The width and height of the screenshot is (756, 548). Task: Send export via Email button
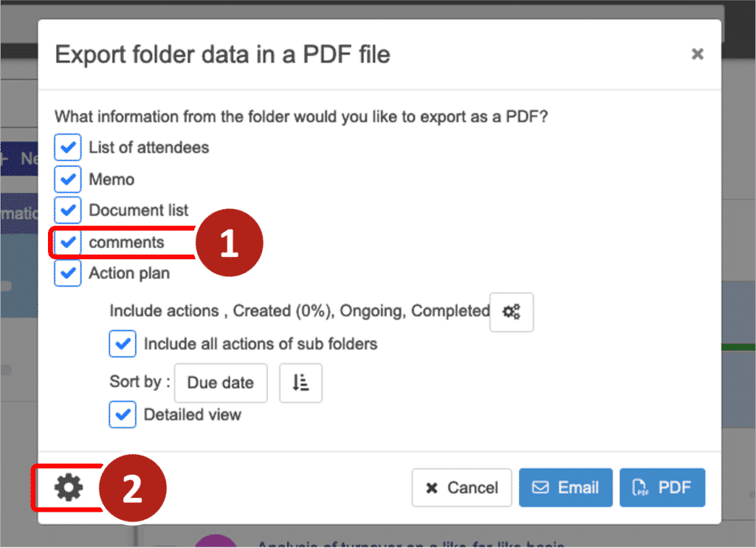566,487
